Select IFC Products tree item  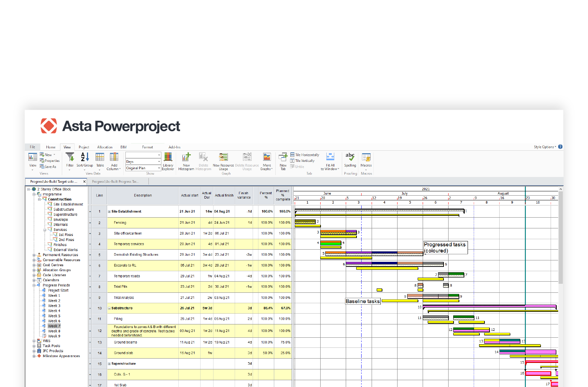click(x=53, y=351)
